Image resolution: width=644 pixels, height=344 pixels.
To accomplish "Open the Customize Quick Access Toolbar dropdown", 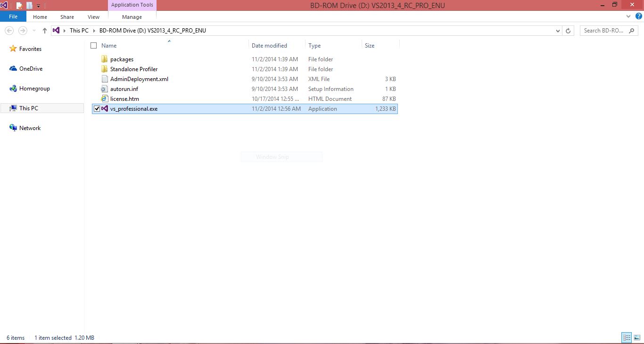I will coord(38,6).
